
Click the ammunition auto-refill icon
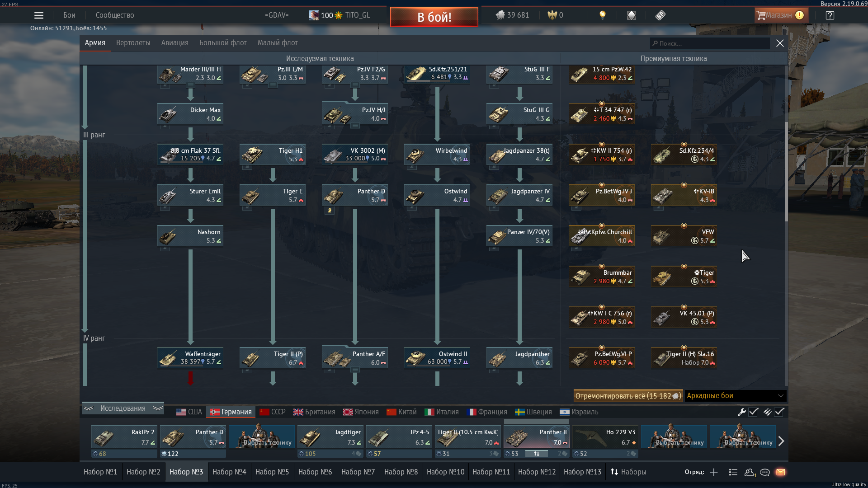[x=767, y=412]
